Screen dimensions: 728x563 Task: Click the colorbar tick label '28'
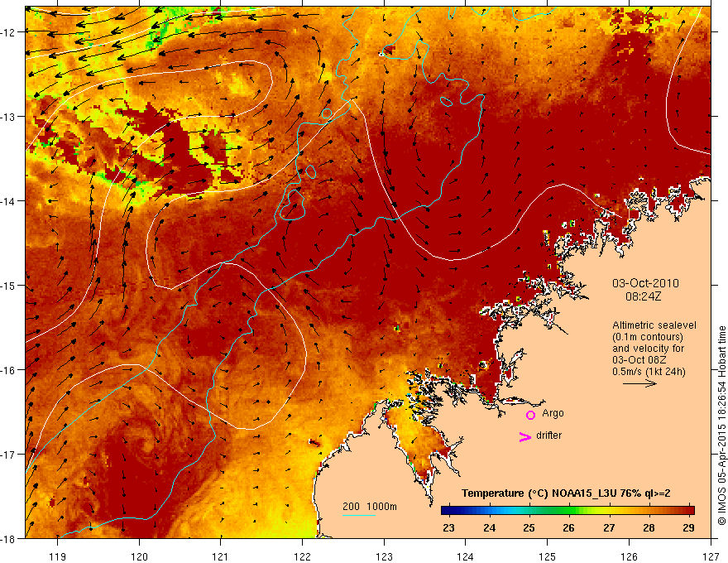[649, 527]
